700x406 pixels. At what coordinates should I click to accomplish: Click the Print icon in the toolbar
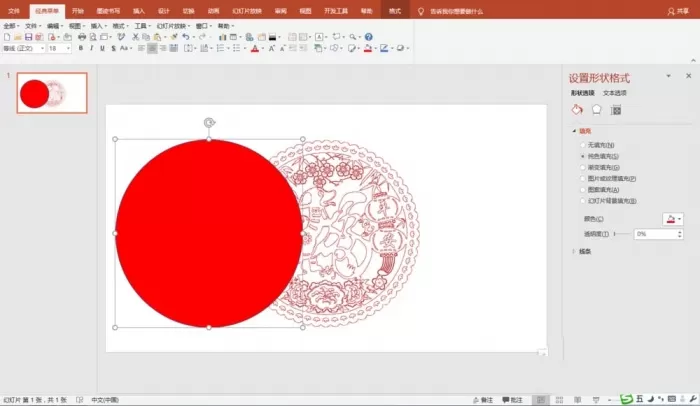pyautogui.click(x=82, y=37)
